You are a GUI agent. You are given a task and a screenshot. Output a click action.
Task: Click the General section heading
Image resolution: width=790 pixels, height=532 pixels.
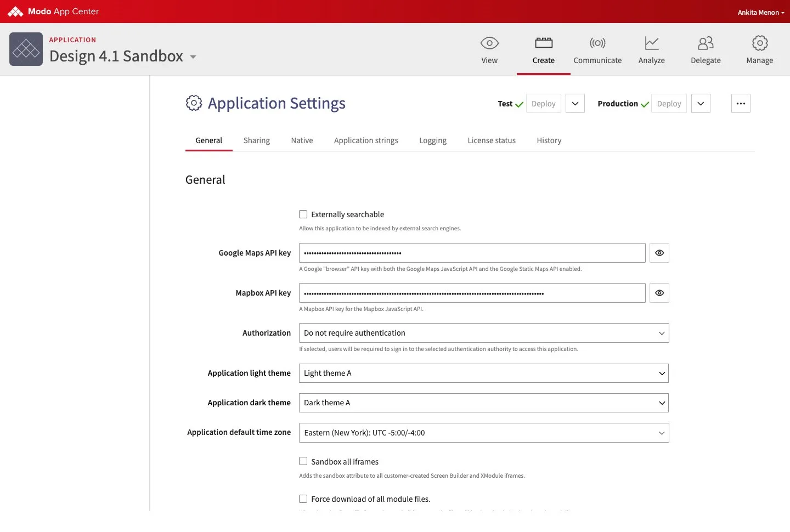pos(205,180)
